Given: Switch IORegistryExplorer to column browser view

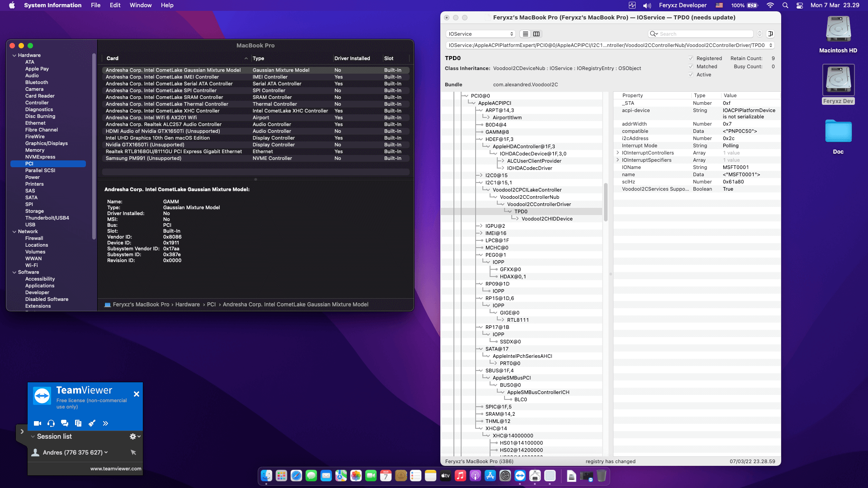Looking at the screenshot, I should [x=536, y=34].
